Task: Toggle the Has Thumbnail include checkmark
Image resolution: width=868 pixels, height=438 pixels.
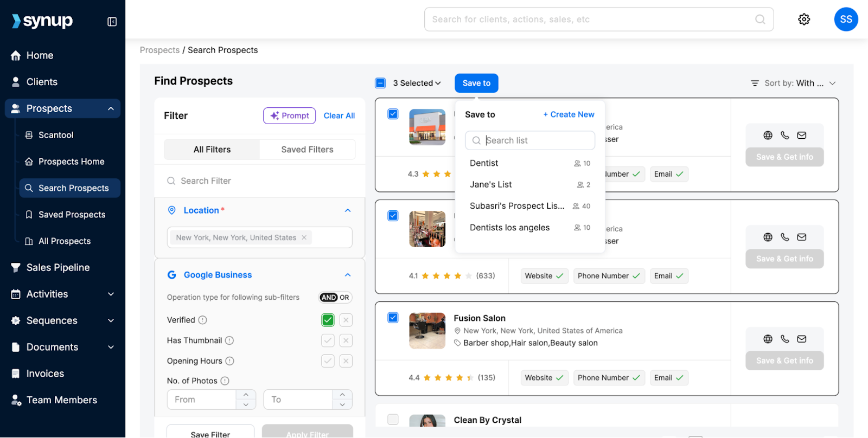Action: pos(328,340)
